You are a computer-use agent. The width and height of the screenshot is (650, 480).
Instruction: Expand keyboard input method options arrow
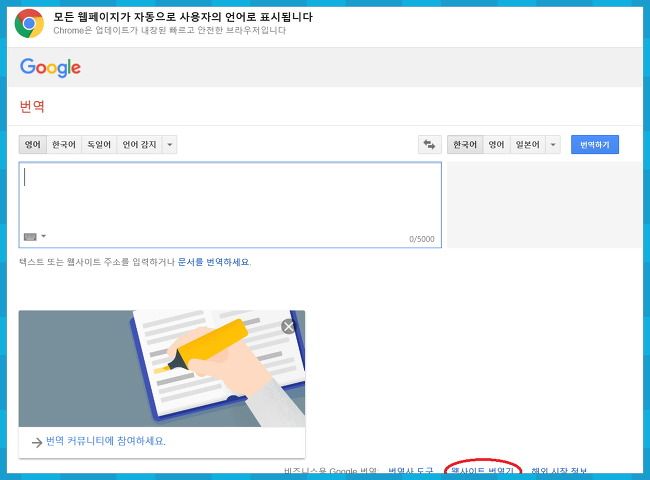coord(44,236)
